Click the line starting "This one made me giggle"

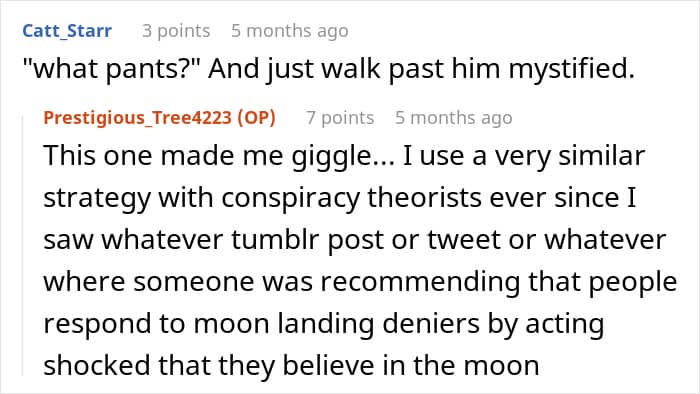click(344, 156)
